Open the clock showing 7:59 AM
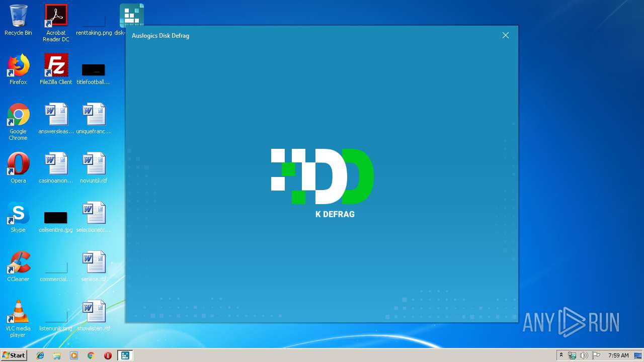Screen dimensions: 644x362 pyautogui.click(x=618, y=355)
